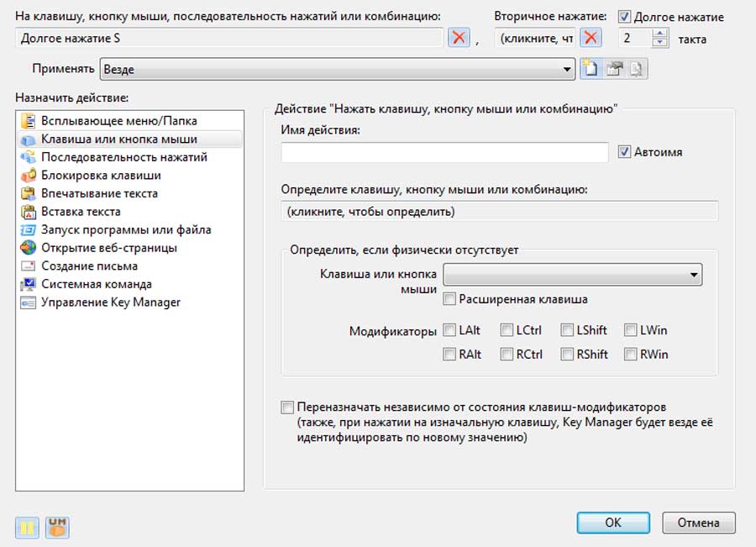The image size is (756, 547).
Task: Click the Создание письма envelope icon
Action: click(29, 266)
